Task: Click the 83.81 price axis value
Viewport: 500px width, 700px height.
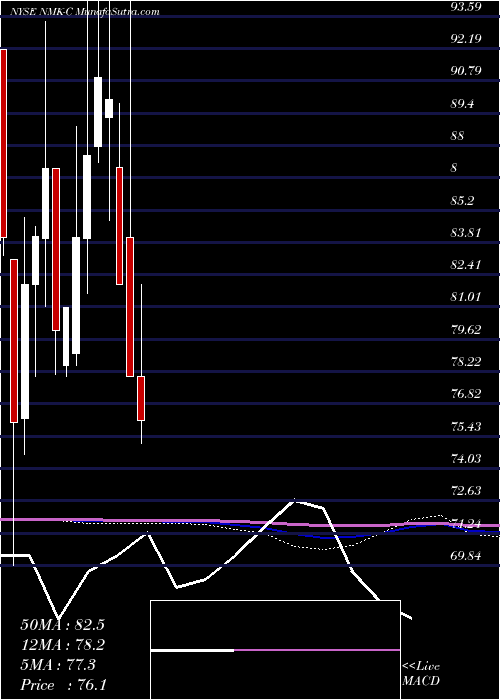Action: [465, 232]
